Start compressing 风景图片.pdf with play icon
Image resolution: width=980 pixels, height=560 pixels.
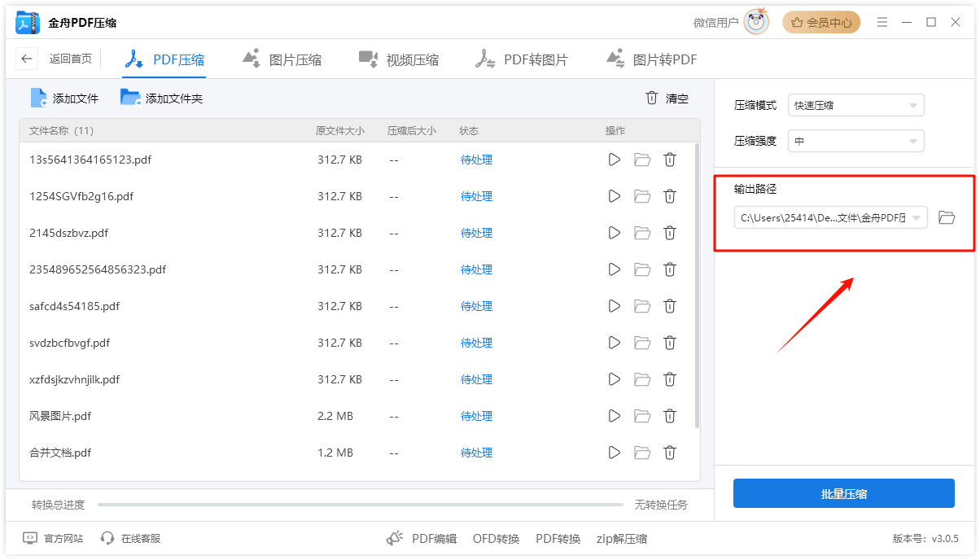615,416
